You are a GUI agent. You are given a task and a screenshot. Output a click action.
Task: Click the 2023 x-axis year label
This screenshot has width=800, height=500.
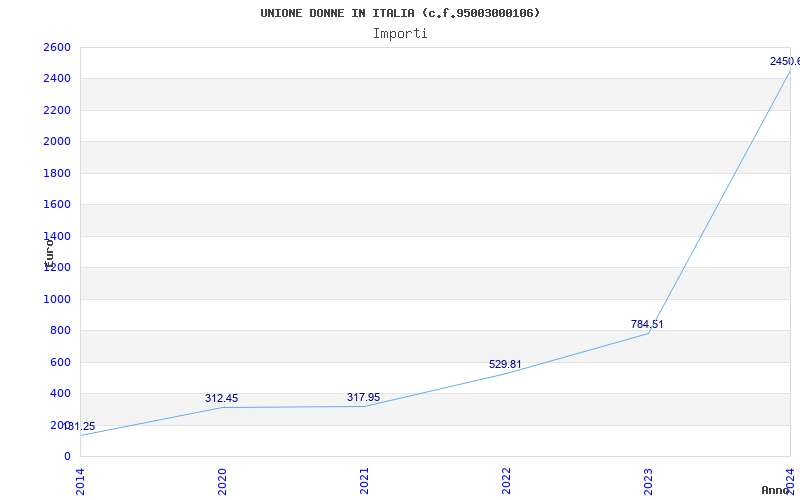pos(648,482)
